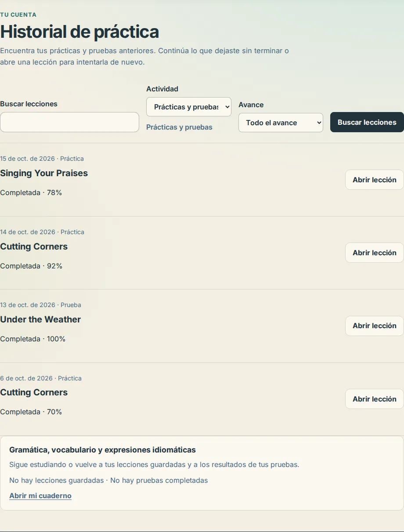Click the Historial de práctica heading

(x=79, y=32)
